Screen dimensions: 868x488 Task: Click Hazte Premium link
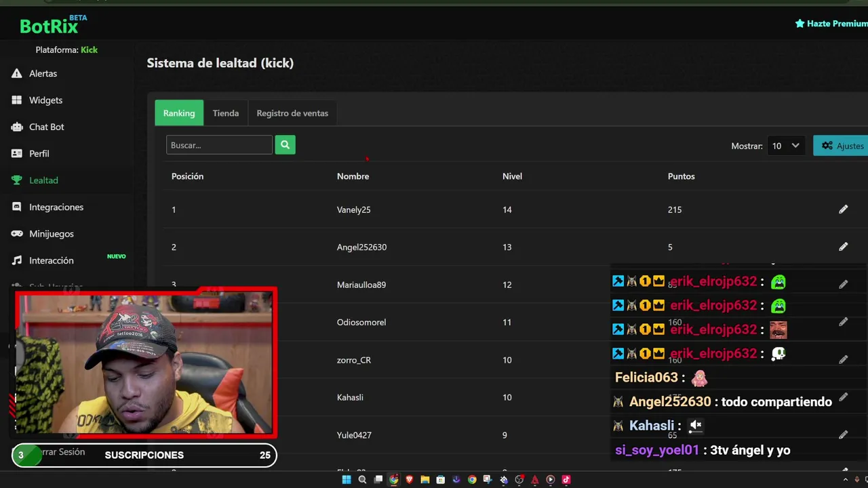click(x=831, y=24)
